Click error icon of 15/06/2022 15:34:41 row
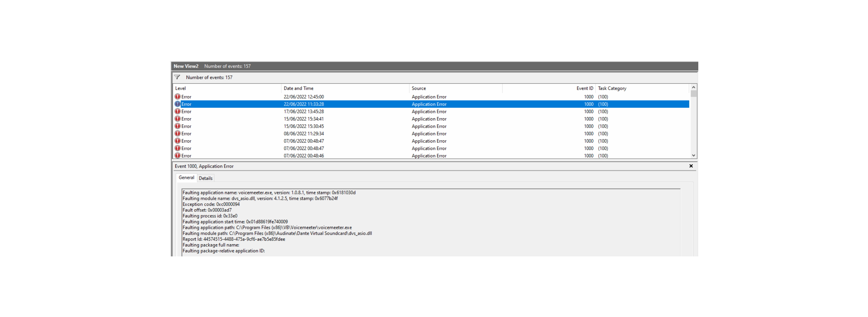The height and width of the screenshot is (317, 868). click(178, 119)
